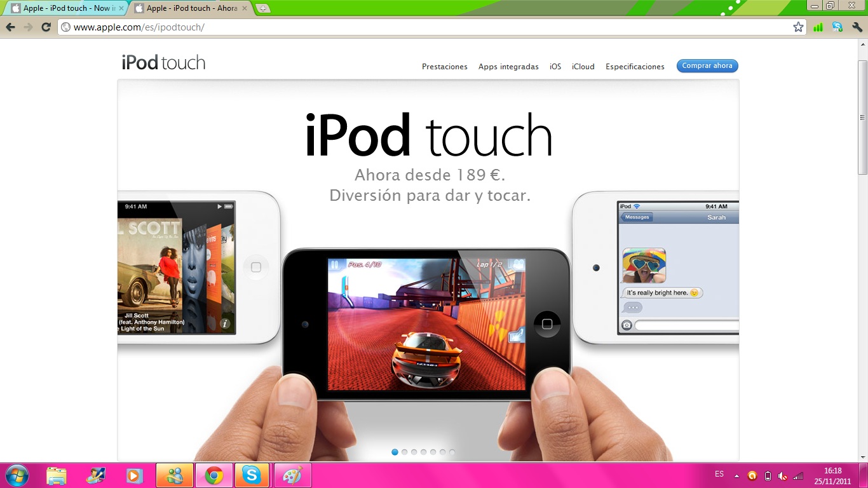
Task: Select the fifth carousel dot
Action: (433, 452)
